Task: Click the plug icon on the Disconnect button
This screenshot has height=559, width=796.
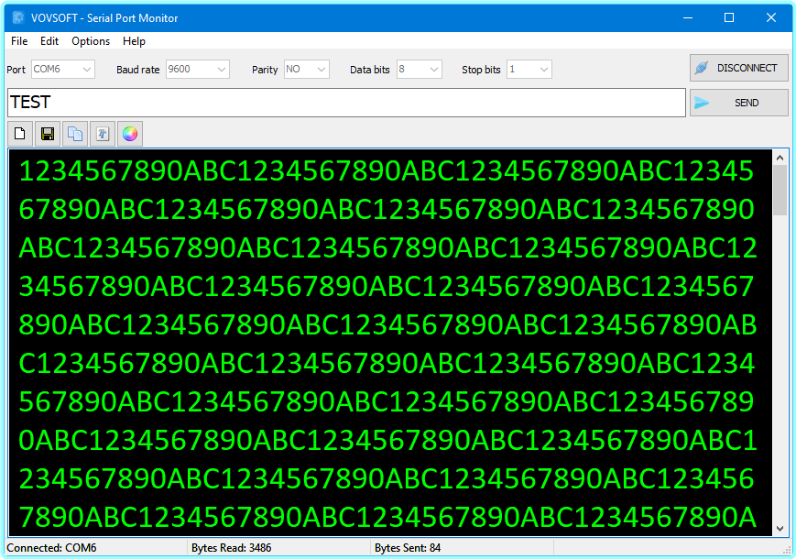Action: (701, 68)
